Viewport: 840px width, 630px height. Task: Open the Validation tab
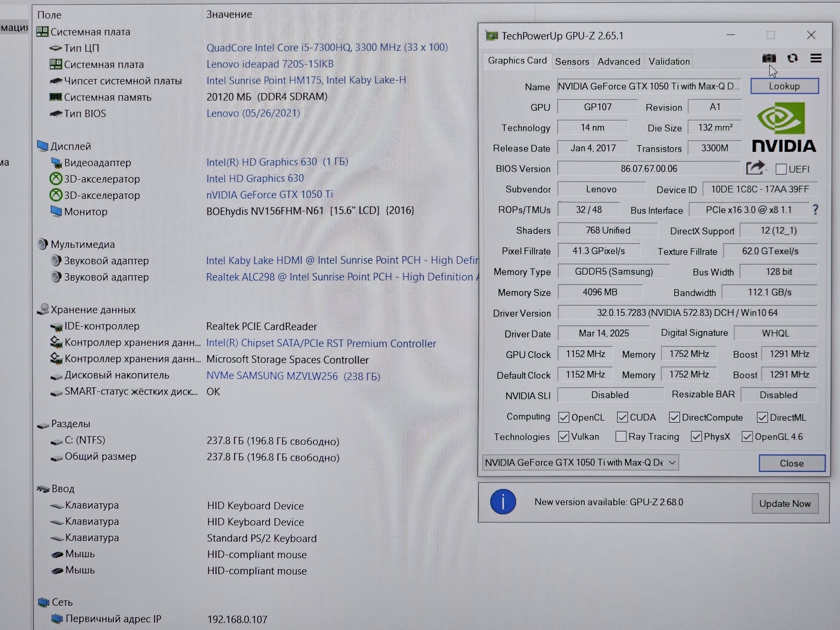tap(669, 61)
